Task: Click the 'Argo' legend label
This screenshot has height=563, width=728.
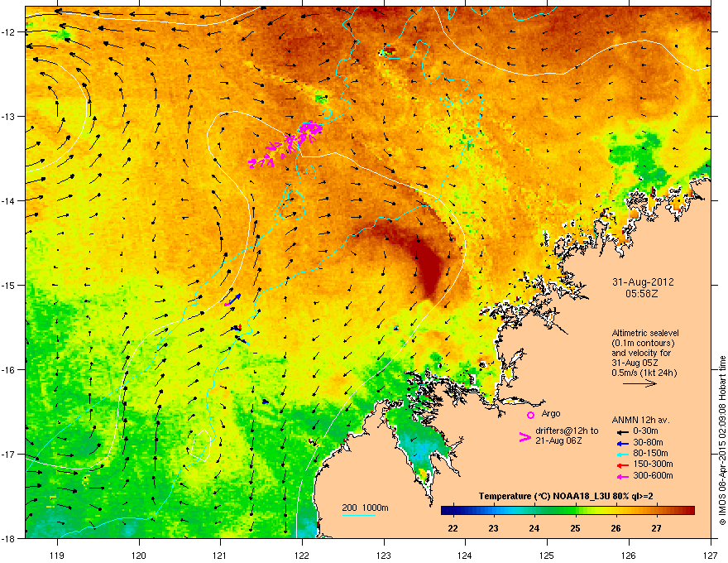Action: pyautogui.click(x=551, y=413)
